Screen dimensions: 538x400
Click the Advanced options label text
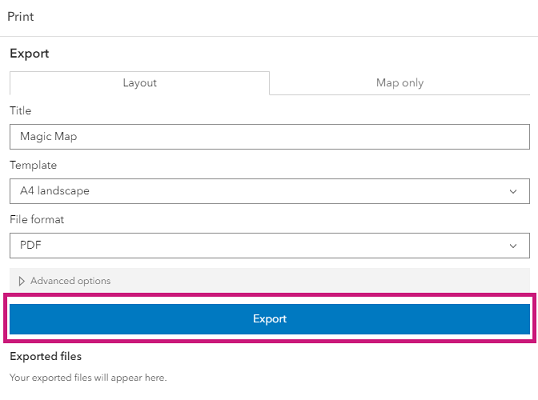(x=70, y=281)
